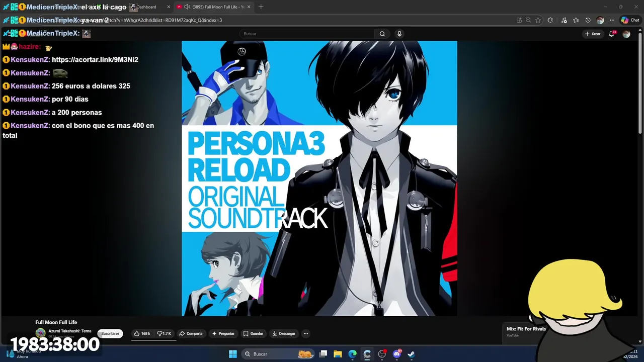
Task: Click the channel avatar beside Azumi Takahashi
Action: 40,333
